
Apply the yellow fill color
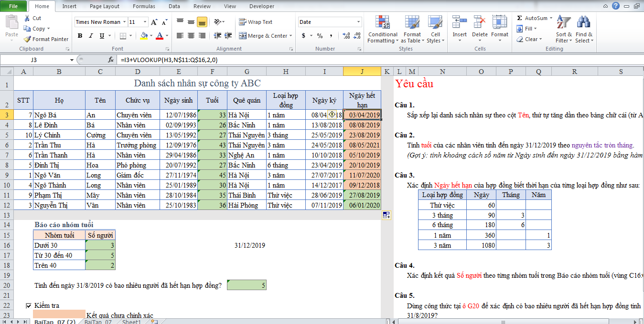click(x=144, y=36)
